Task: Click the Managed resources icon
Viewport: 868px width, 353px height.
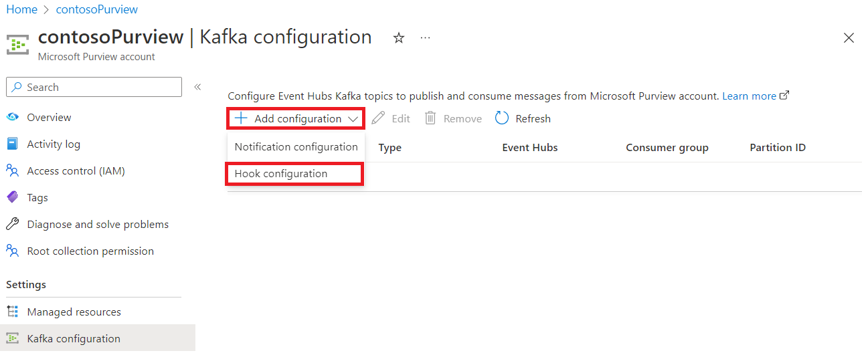Action: pos(13,312)
